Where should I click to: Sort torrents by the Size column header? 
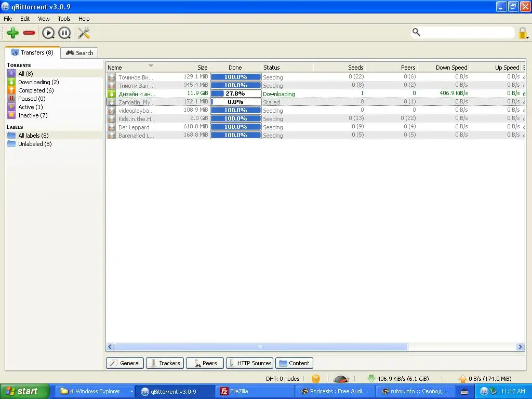[183, 67]
